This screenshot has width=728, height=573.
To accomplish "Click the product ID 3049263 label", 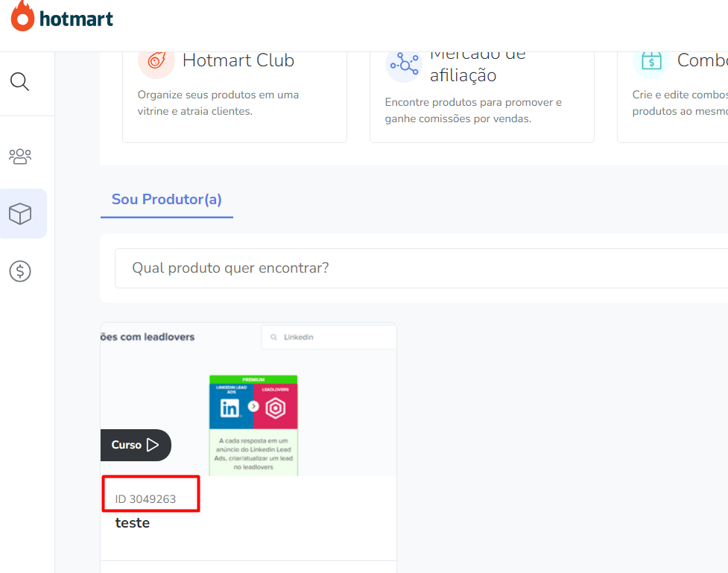I will pyautogui.click(x=146, y=499).
